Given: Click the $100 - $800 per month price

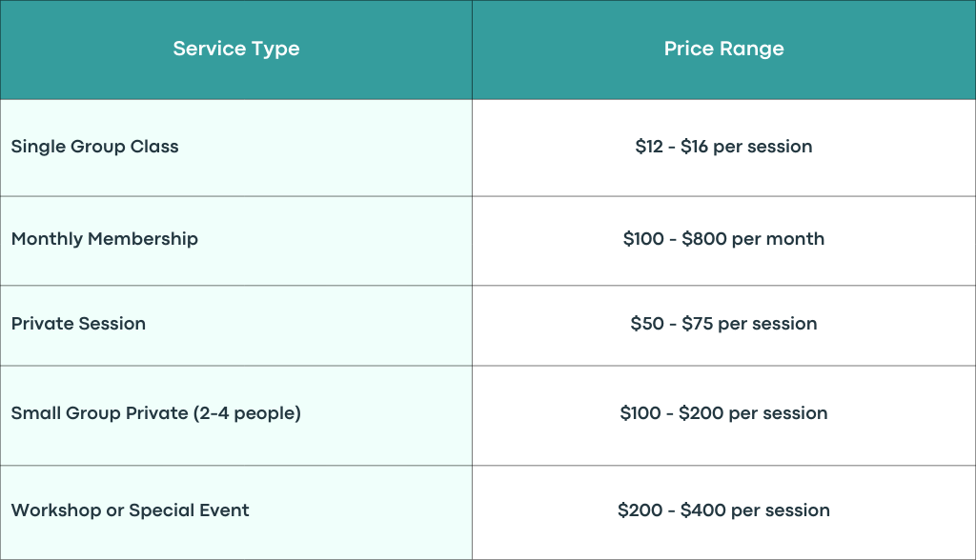Looking at the screenshot, I should (724, 239).
